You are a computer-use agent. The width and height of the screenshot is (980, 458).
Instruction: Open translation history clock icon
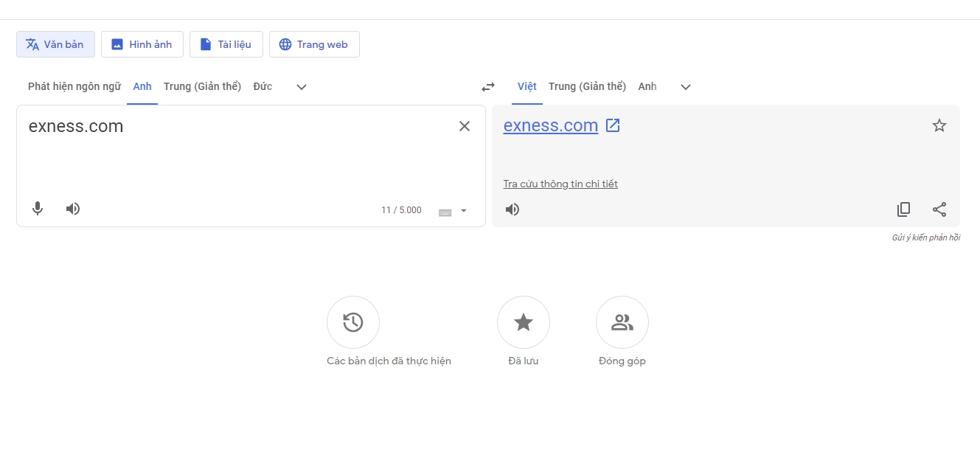click(x=353, y=322)
